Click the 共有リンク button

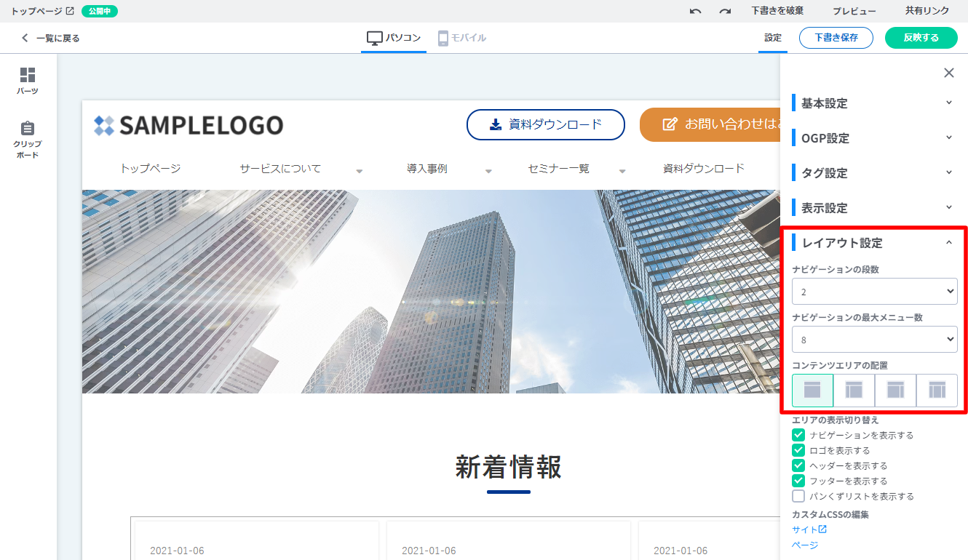927,11
